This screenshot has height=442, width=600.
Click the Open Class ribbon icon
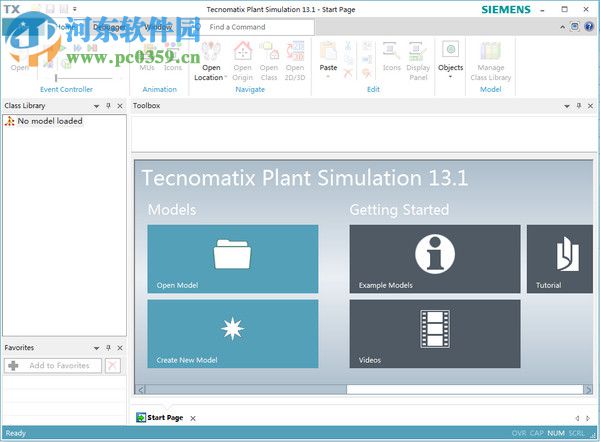pyautogui.click(x=269, y=51)
